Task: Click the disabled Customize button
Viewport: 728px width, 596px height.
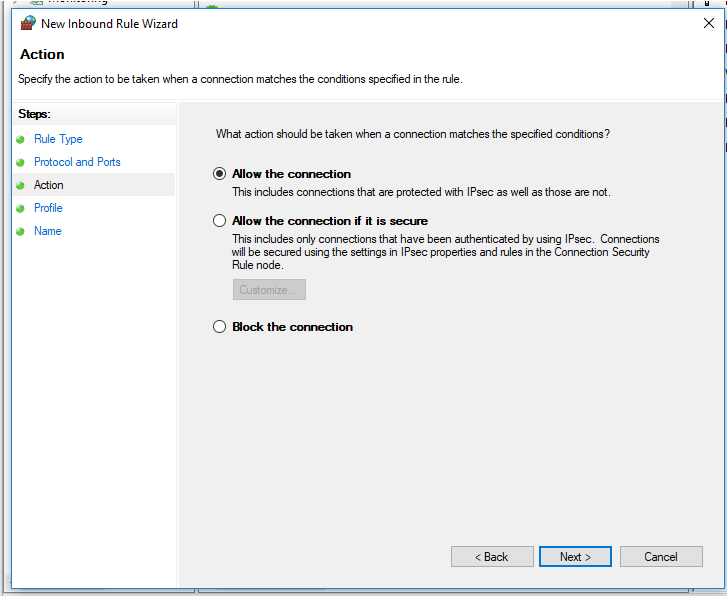Action: click(x=269, y=290)
